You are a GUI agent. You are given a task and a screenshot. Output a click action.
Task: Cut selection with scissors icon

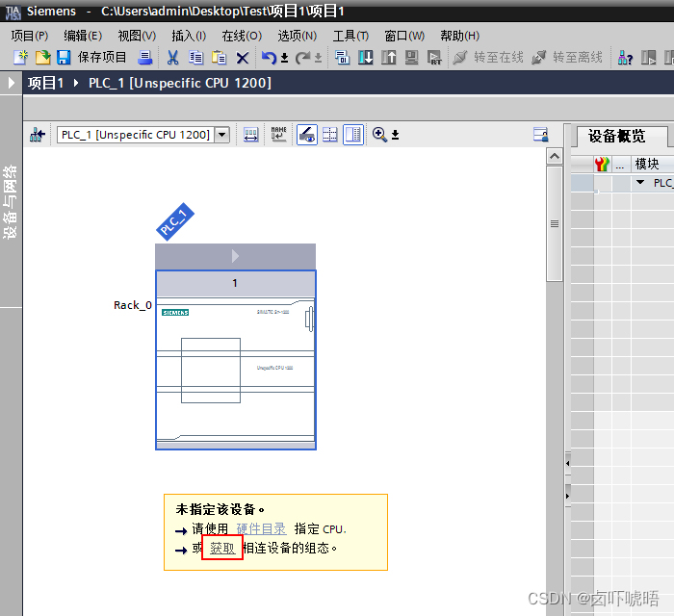tap(172, 57)
